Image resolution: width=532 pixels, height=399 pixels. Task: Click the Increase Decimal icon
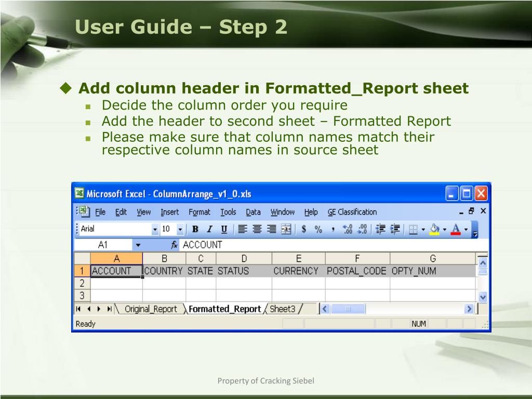click(x=348, y=229)
